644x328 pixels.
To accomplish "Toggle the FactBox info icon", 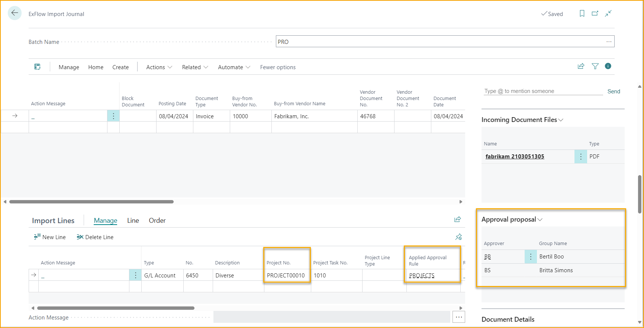I will coord(608,66).
